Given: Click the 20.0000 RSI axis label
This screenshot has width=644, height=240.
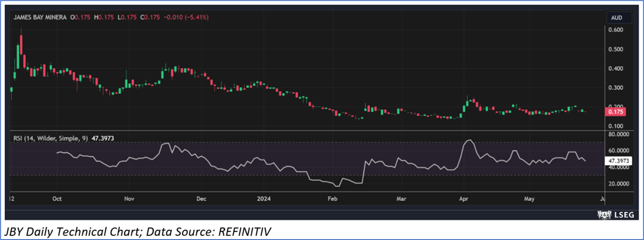Looking at the screenshot, I should (x=619, y=184).
